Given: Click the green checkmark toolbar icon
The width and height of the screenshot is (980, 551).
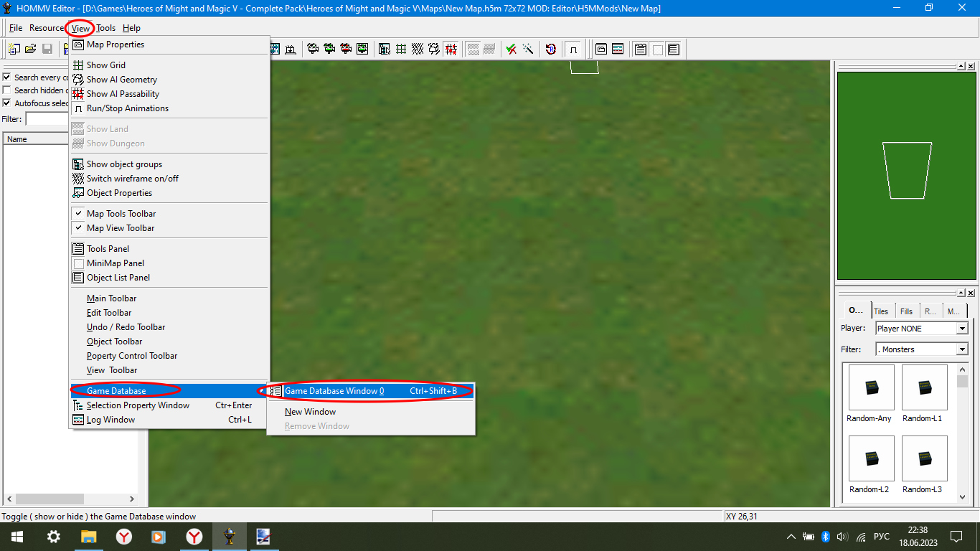Looking at the screenshot, I should [512, 49].
